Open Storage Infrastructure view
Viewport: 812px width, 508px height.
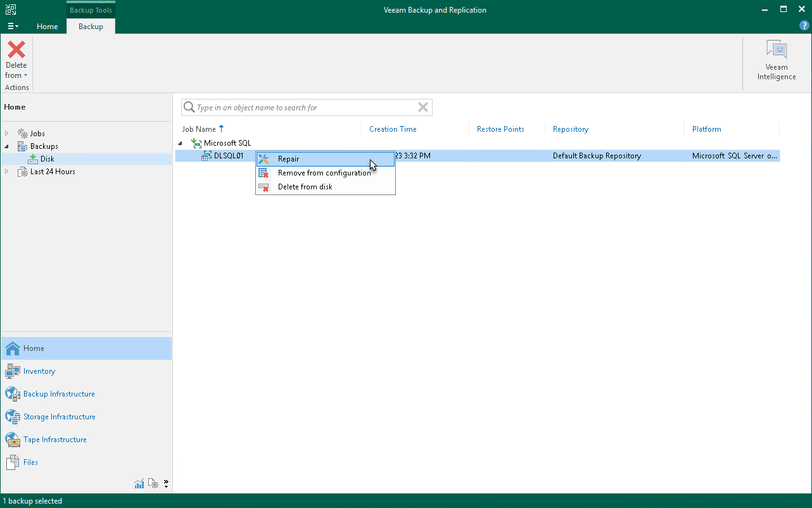pos(86,417)
